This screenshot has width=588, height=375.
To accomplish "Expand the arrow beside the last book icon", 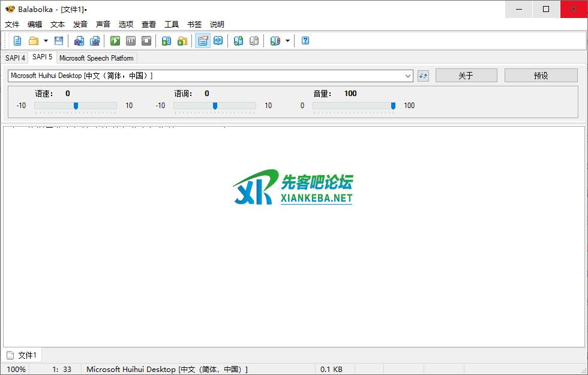I will [x=287, y=41].
